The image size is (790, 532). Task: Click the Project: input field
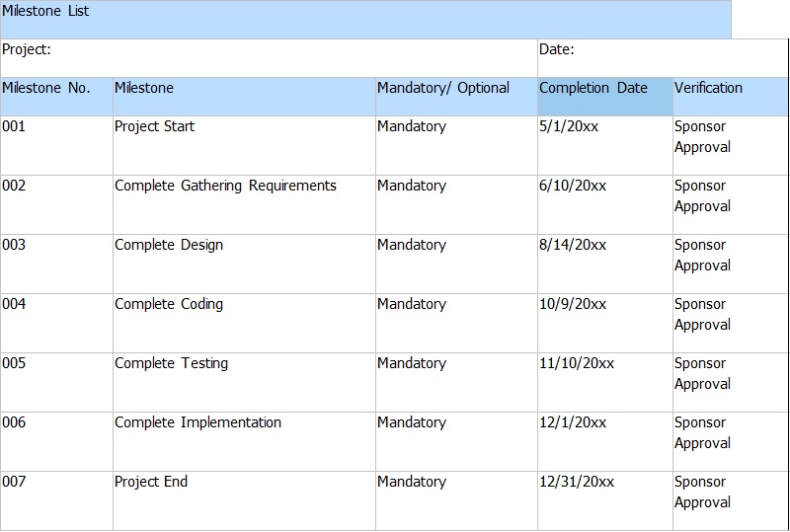[x=269, y=58]
